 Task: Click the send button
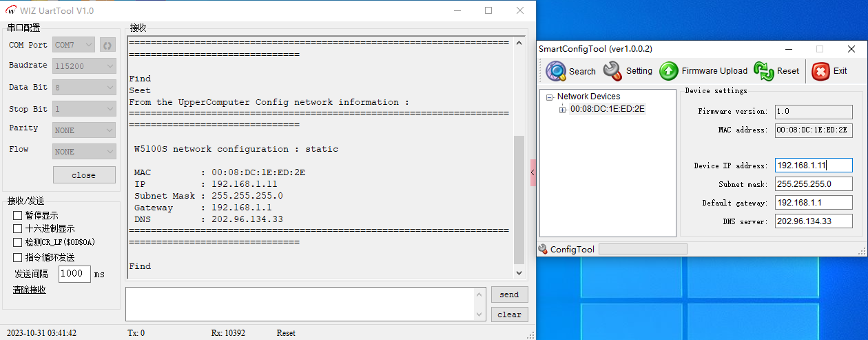click(509, 294)
